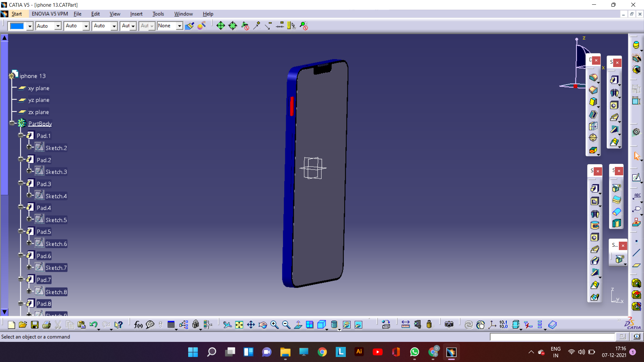Click the Thread/Tap tool in dress-up toolbar

coord(593,138)
